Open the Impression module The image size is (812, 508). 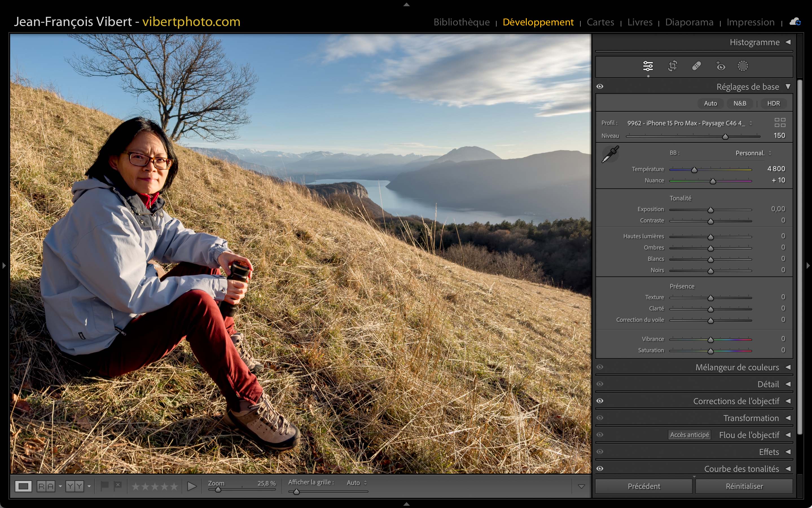click(750, 22)
